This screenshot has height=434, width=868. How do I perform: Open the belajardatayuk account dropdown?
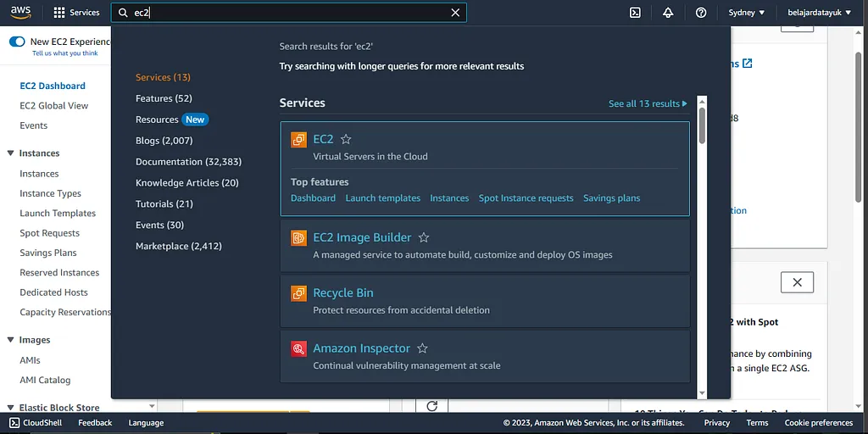click(820, 13)
